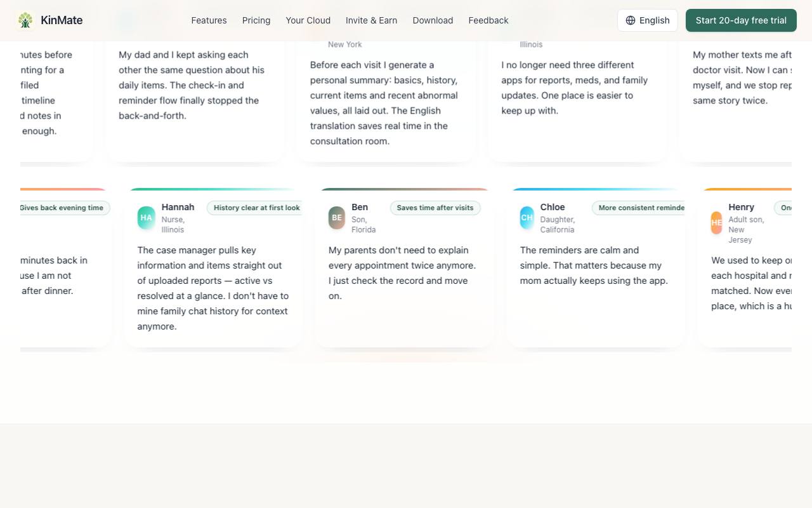Click the name Ben
The height and width of the screenshot is (508, 812).
(360, 207)
